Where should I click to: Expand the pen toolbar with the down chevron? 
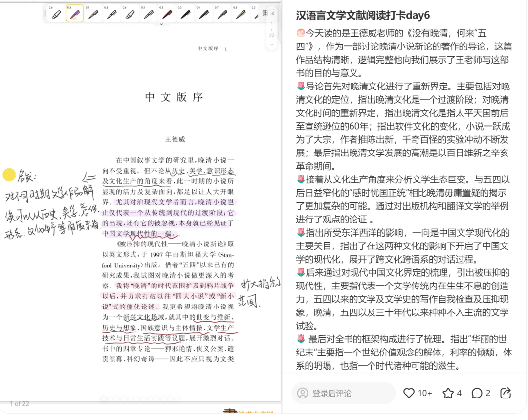coord(161,24)
